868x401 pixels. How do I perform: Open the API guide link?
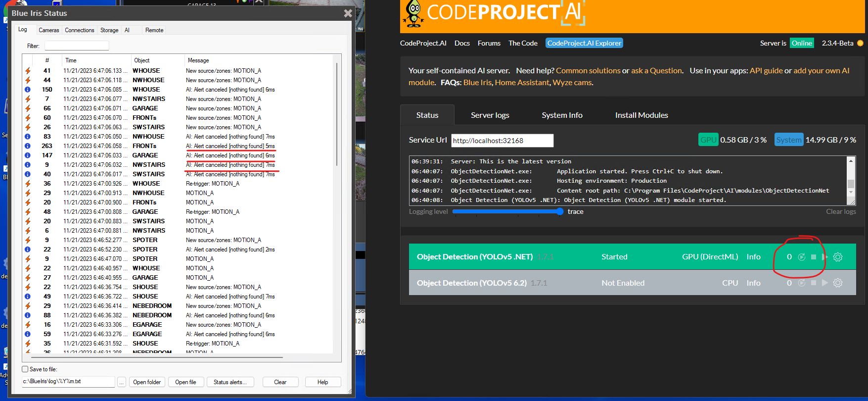[x=766, y=71]
